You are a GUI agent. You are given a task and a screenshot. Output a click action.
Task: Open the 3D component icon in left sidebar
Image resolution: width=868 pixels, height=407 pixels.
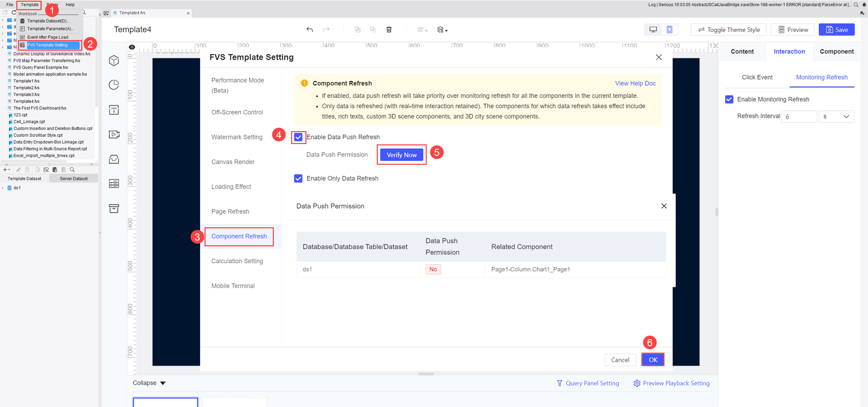(113, 60)
